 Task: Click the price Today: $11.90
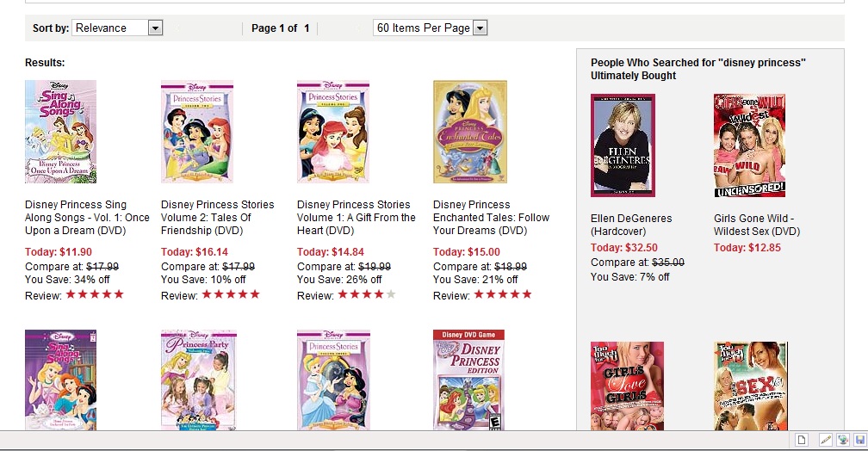[x=59, y=252]
